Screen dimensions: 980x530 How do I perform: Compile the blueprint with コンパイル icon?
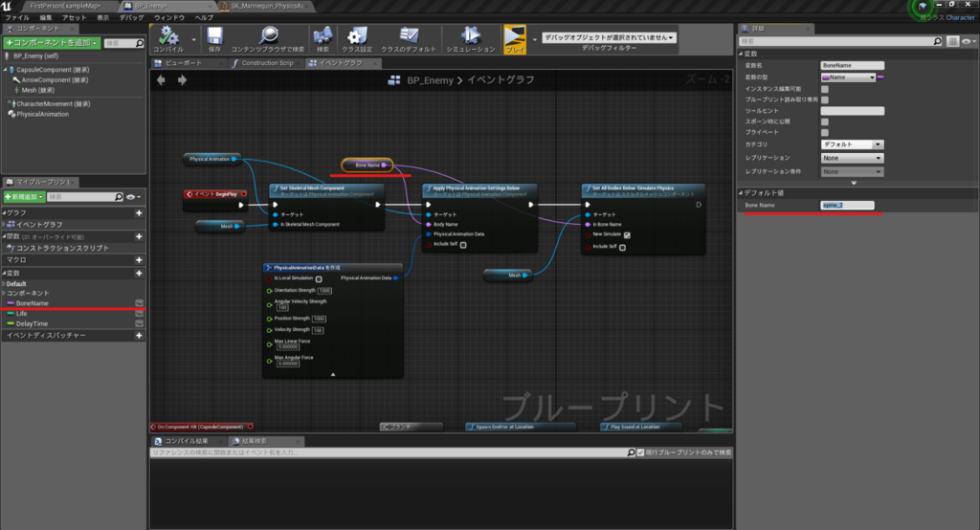pyautogui.click(x=168, y=35)
